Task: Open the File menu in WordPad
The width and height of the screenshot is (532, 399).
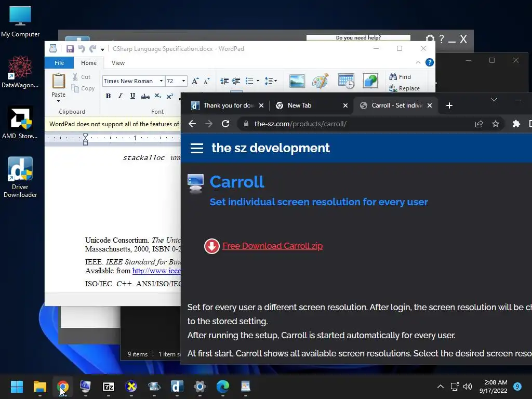Action: [59, 63]
